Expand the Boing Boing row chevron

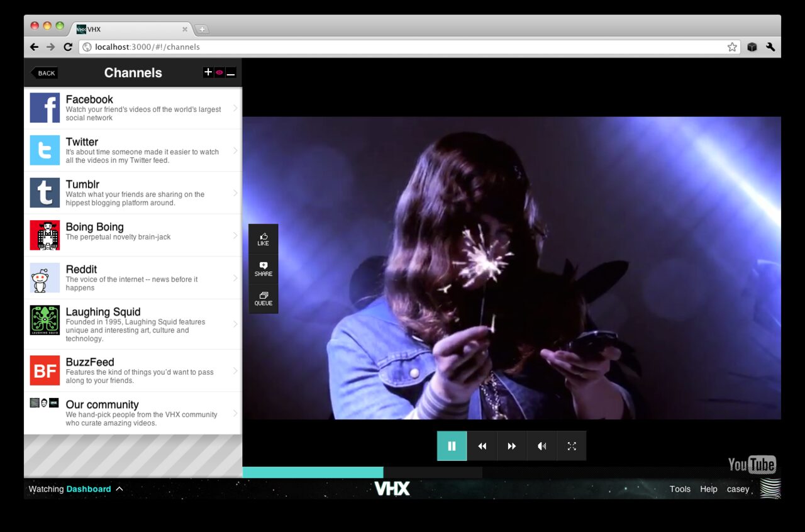(x=235, y=235)
